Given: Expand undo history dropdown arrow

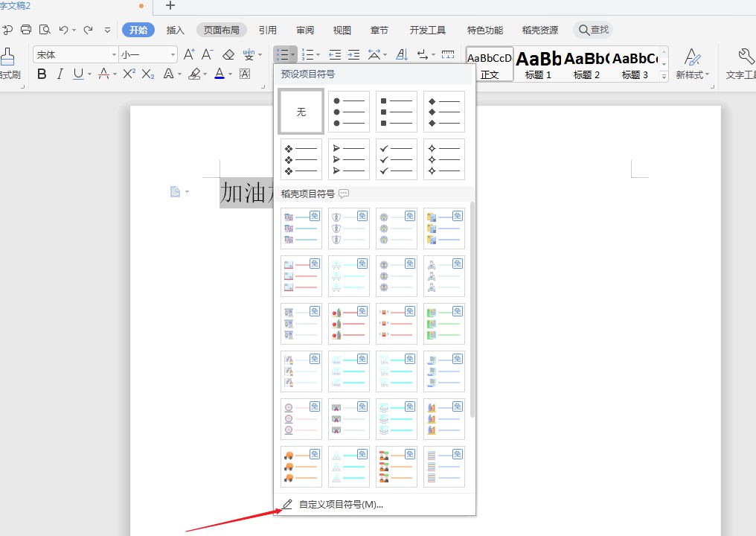Looking at the screenshot, I should click(x=74, y=31).
